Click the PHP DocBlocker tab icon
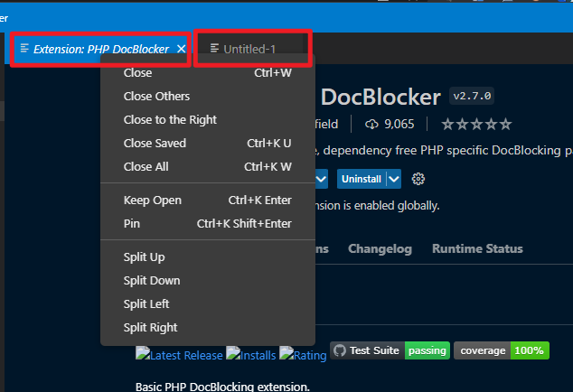The image size is (573, 392). click(24, 48)
